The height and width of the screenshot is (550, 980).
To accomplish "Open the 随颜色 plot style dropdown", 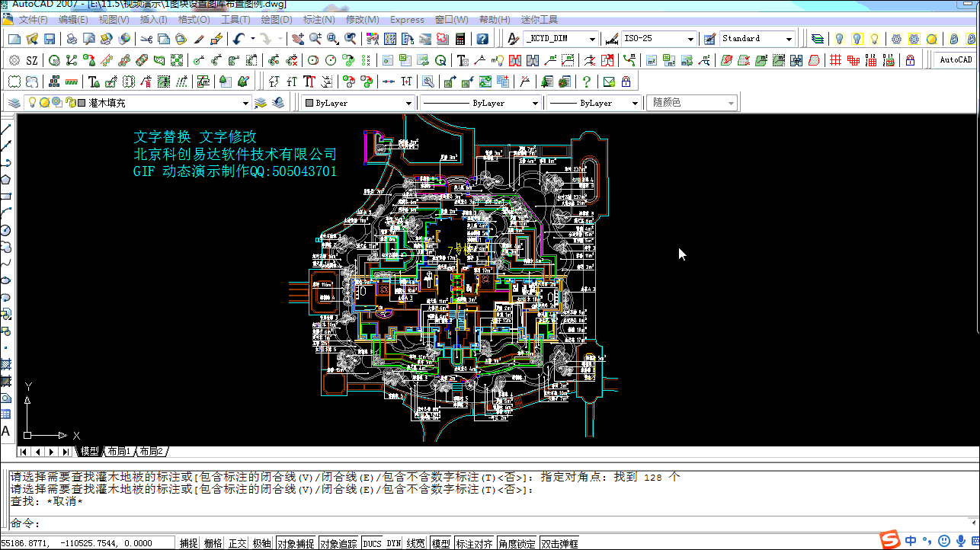I will pyautogui.click(x=732, y=103).
